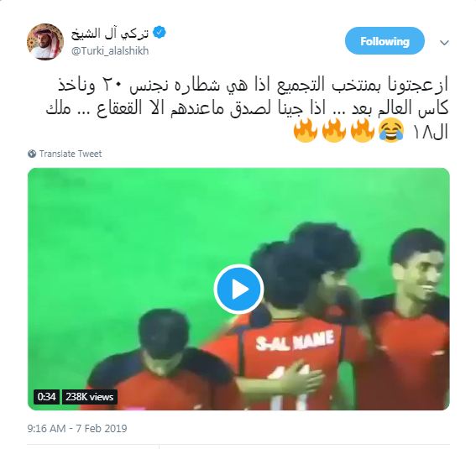Click the Arabic tweet text body
The width and height of the screenshot is (476, 449).
tap(247, 108)
